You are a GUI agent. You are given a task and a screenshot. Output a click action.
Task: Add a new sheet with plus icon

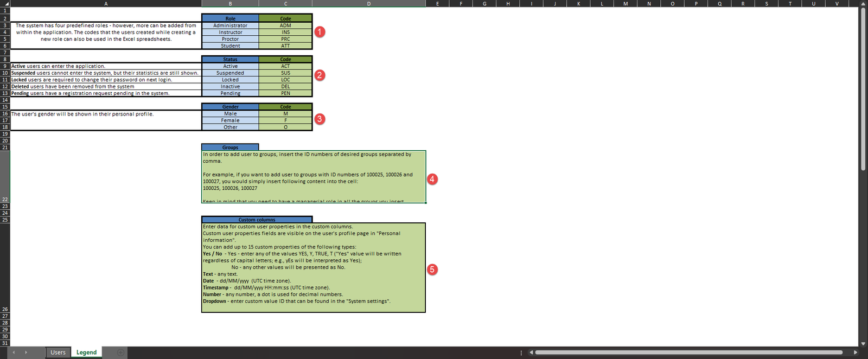point(120,352)
